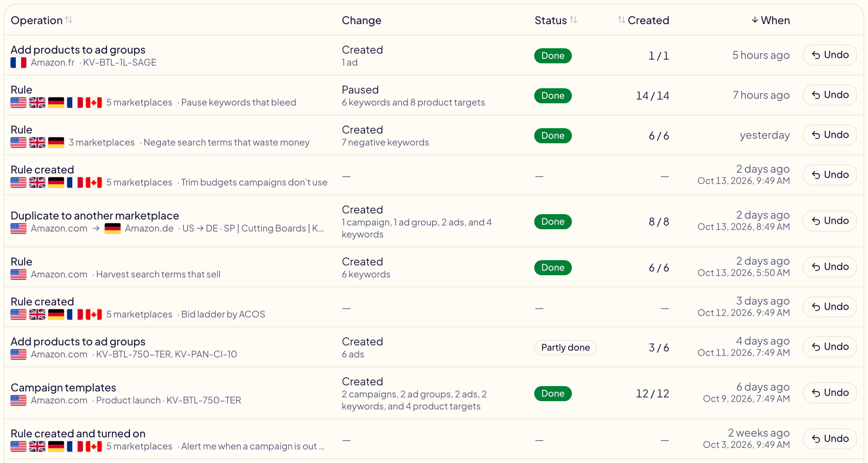The height and width of the screenshot is (463, 868).
Task: Undo the Alert me rule created and turned on
Action: coord(830,439)
